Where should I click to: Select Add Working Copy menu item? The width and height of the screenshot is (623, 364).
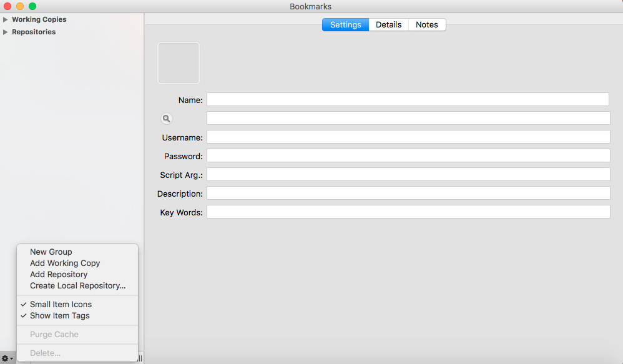[x=65, y=263]
